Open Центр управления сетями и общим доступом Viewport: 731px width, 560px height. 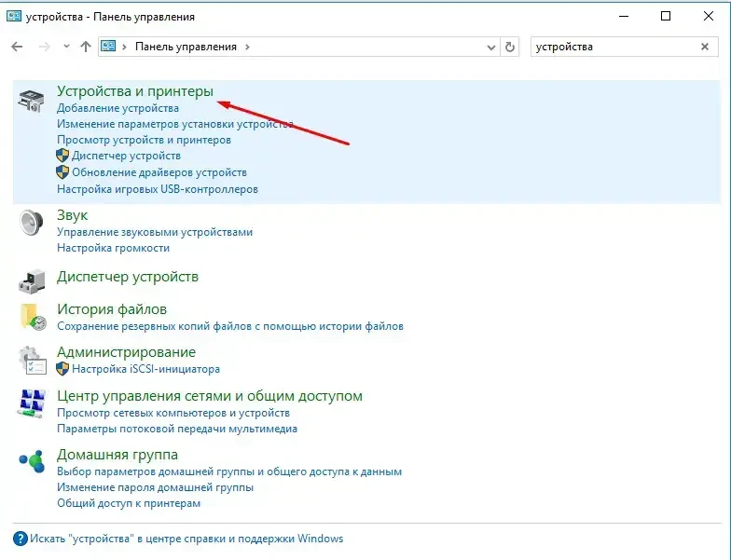[210, 396]
